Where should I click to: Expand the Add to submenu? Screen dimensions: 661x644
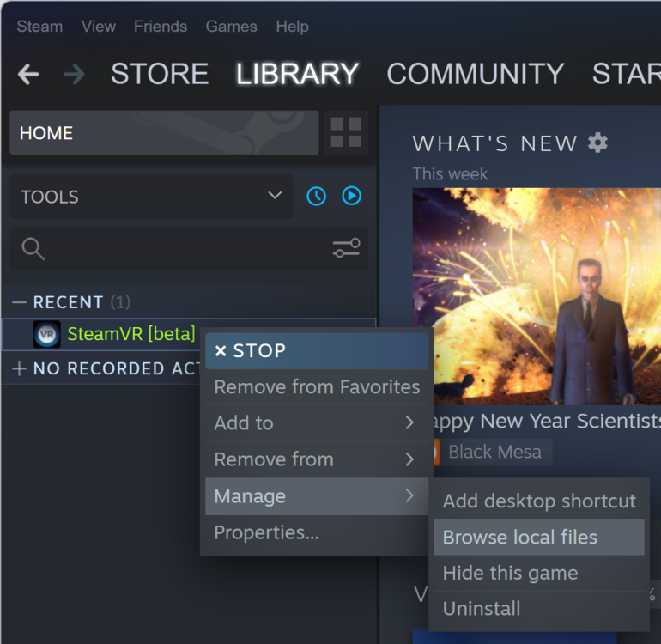pos(317,423)
